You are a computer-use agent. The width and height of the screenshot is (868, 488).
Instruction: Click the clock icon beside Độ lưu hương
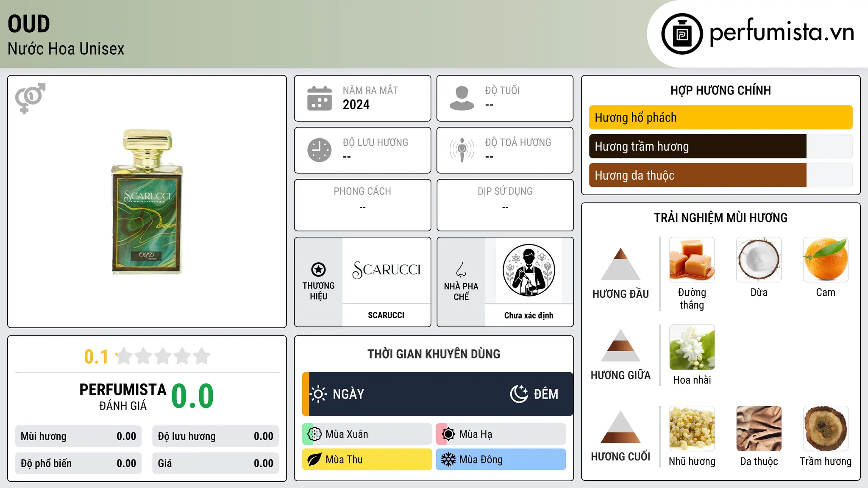(320, 150)
